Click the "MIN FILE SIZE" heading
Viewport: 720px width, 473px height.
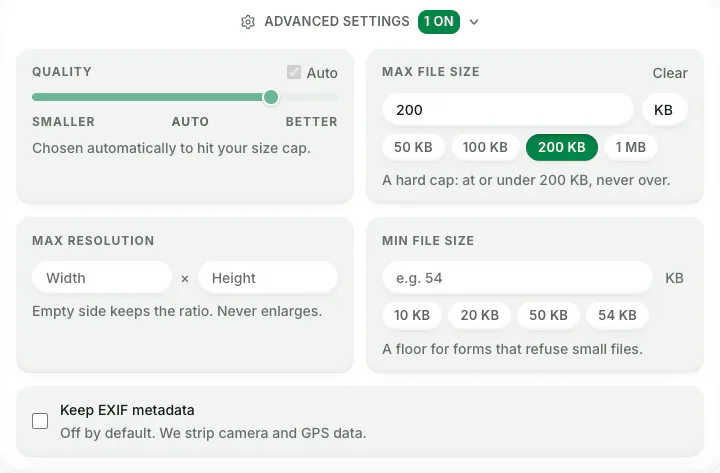pos(428,241)
